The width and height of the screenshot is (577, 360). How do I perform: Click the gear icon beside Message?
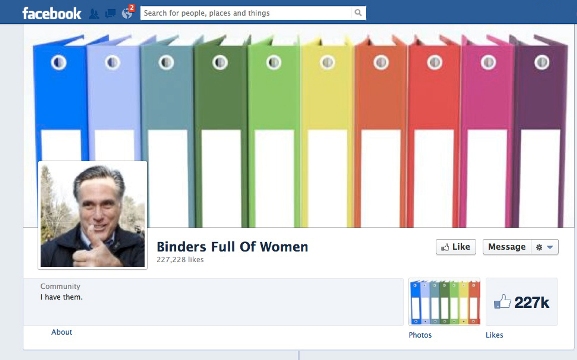539,247
